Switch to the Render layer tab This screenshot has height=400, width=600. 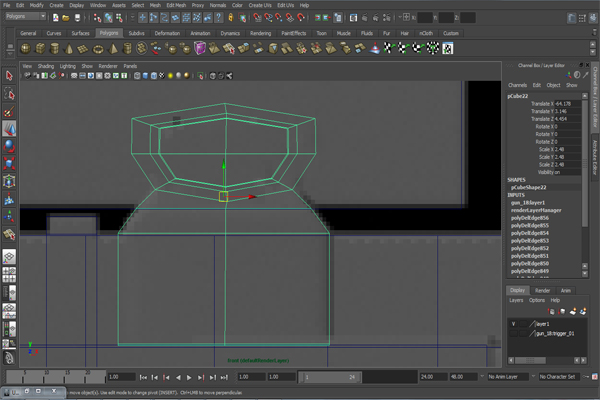(542, 291)
